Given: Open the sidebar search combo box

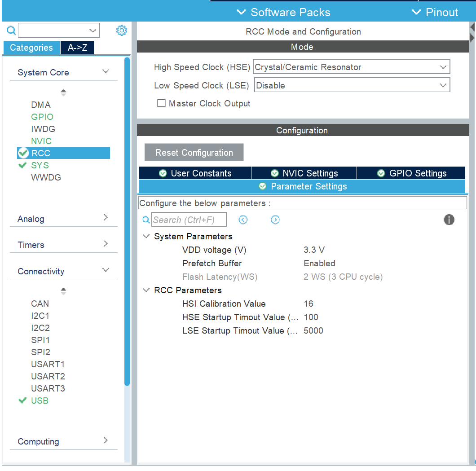Looking at the screenshot, I should point(59,31).
